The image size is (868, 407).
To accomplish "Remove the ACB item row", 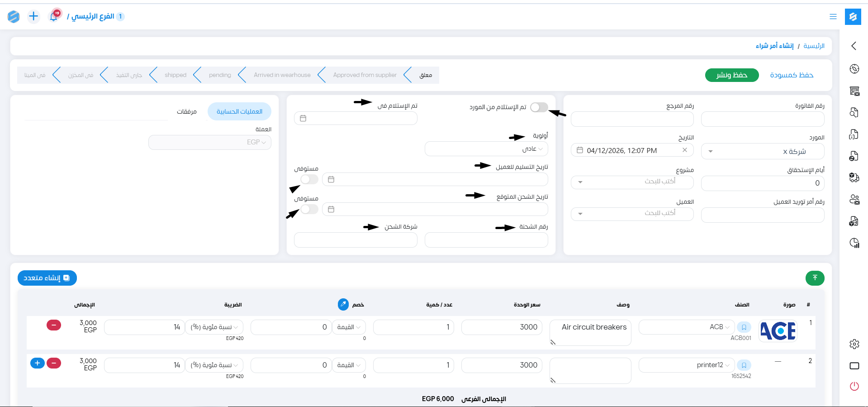I will 54,325.
